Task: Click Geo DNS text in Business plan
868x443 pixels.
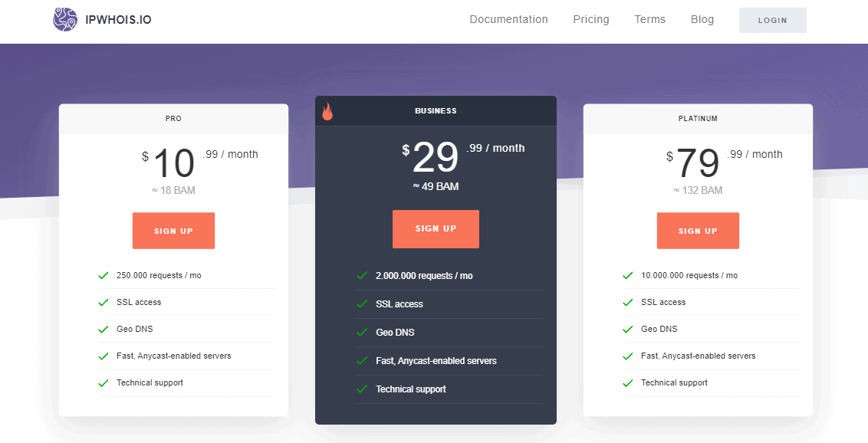Action: (395, 333)
